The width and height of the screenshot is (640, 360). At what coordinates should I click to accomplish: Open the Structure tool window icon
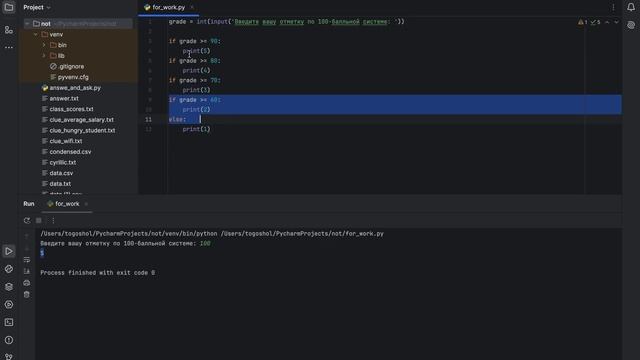(9, 30)
